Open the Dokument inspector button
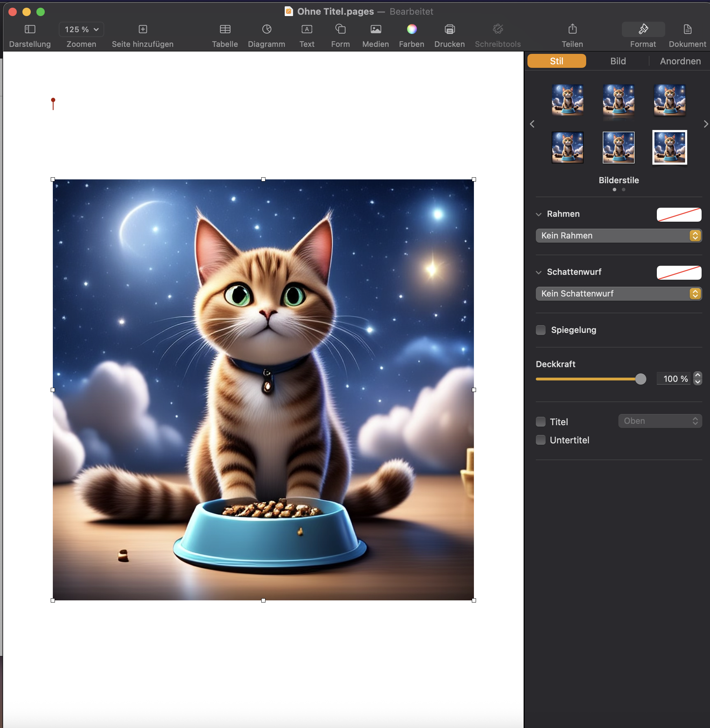 click(x=687, y=29)
